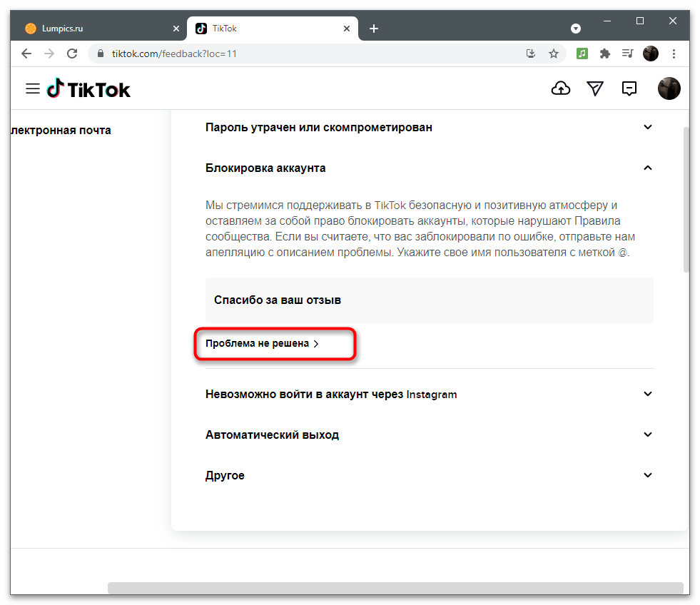
Task: Open the TikTok hamburger menu
Action: click(32, 88)
